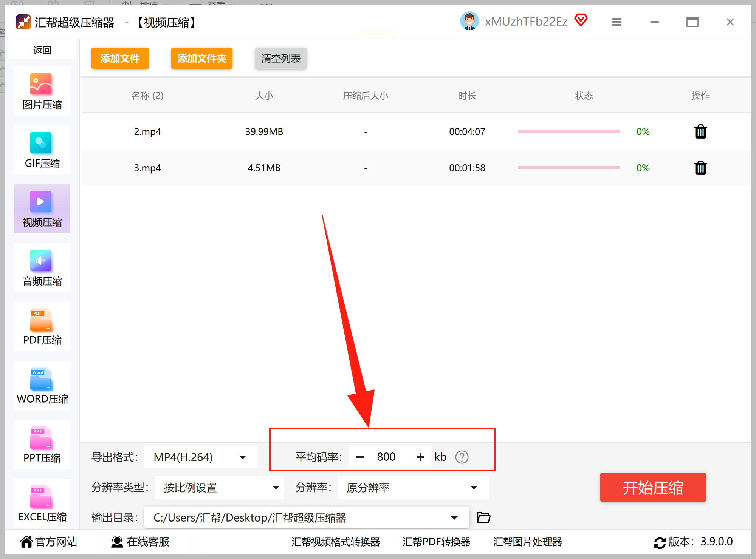This screenshot has height=559, width=756.
Task: Open 音频压缩 audio compression
Action: click(x=42, y=268)
